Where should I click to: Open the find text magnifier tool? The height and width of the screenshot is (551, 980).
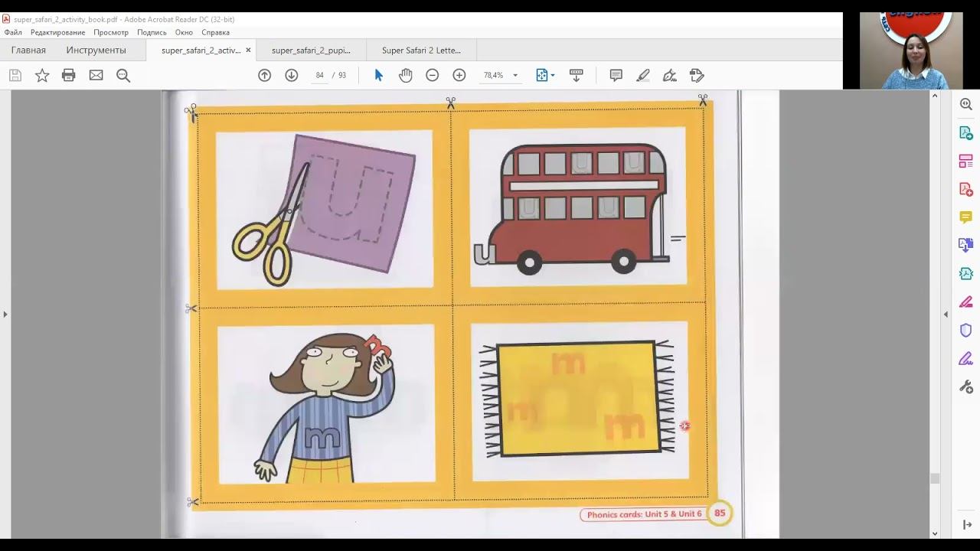point(122,75)
